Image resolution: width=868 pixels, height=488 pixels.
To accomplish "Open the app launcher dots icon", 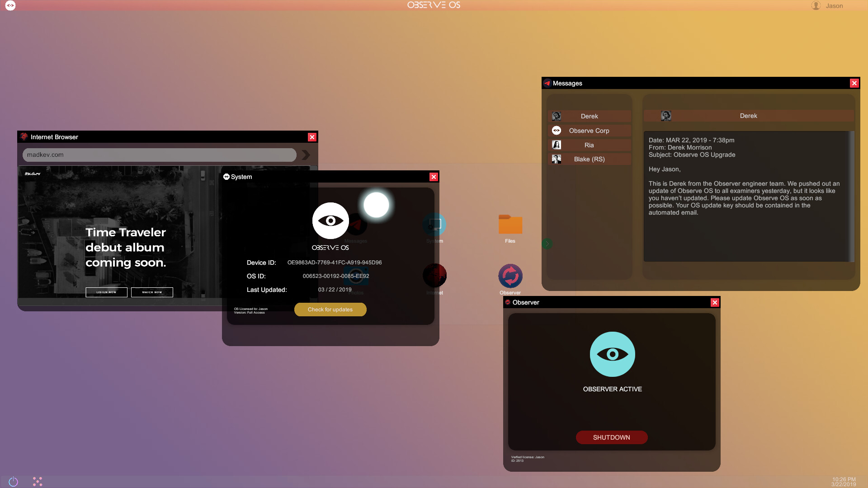I will tap(38, 482).
